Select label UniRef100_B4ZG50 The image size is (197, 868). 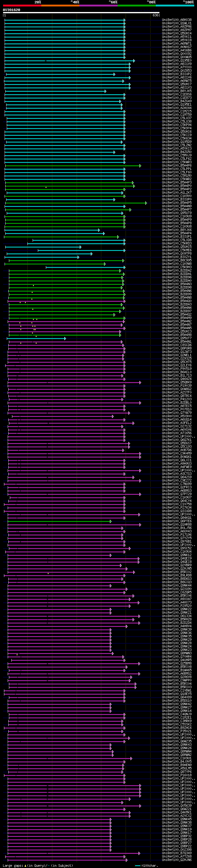point(177,152)
